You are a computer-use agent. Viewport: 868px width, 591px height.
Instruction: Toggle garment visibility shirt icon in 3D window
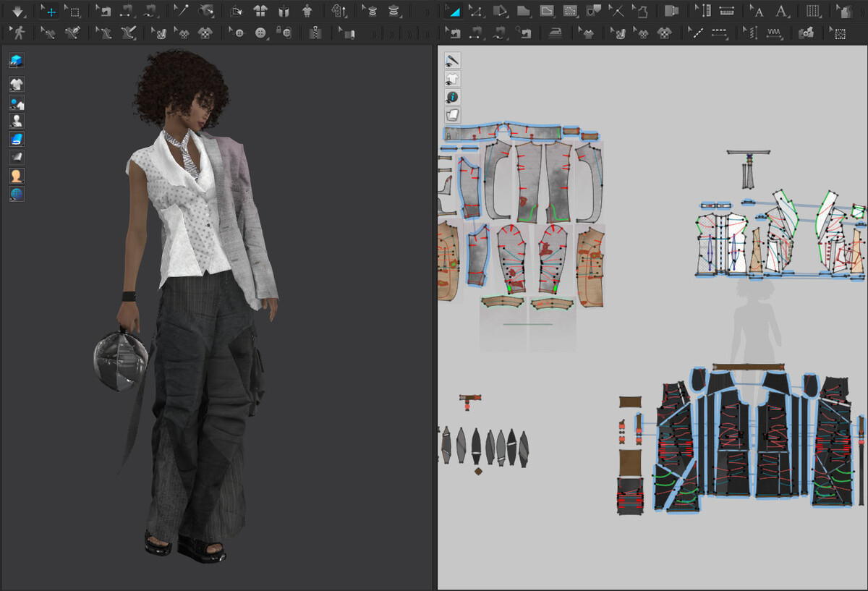[17, 84]
